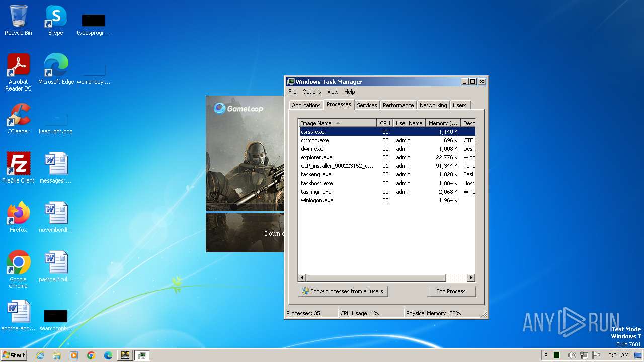Select winlogon.exe process row
The width and height of the screenshot is (644, 362).
pos(387,200)
